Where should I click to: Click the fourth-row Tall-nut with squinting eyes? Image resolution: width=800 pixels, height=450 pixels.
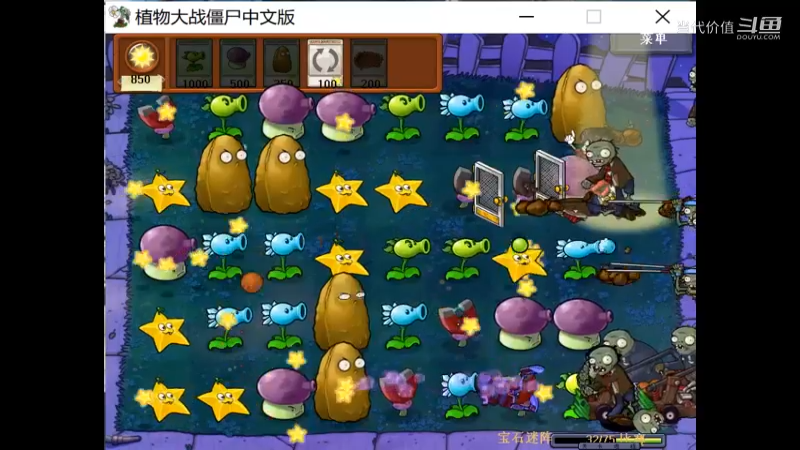pos(342,311)
